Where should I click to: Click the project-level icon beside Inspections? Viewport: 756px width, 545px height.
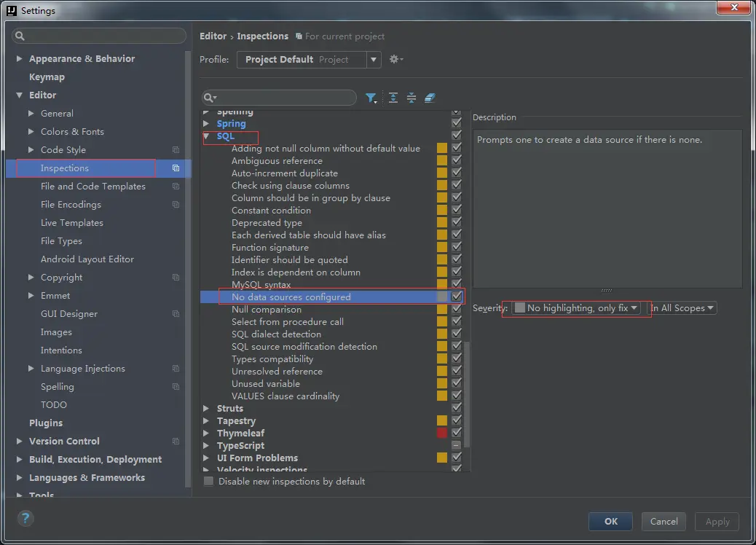[x=176, y=168]
